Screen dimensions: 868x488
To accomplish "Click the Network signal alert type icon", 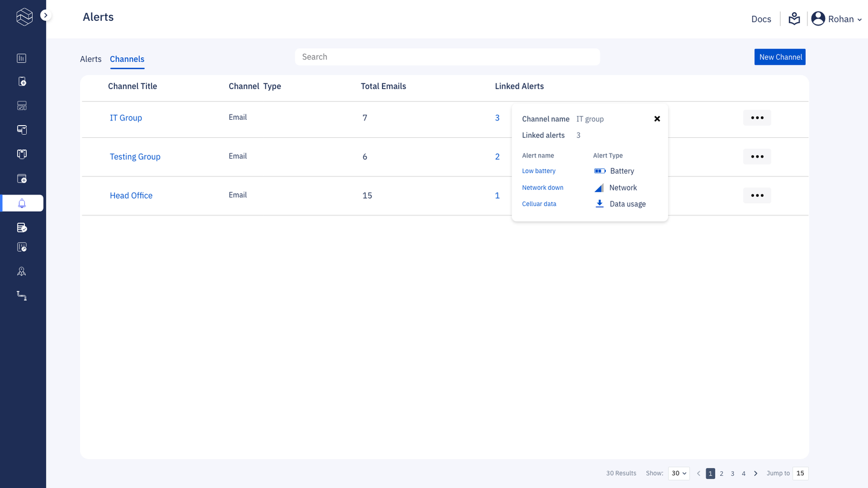I will point(599,188).
